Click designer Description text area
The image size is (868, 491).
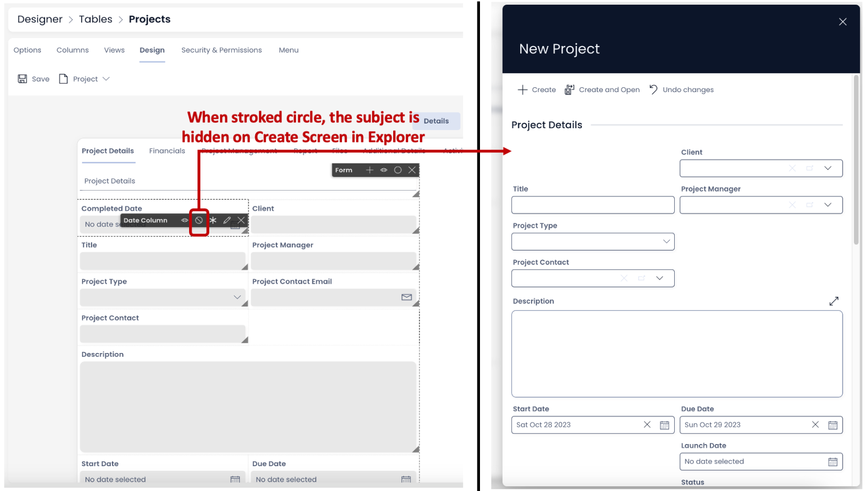(x=248, y=407)
